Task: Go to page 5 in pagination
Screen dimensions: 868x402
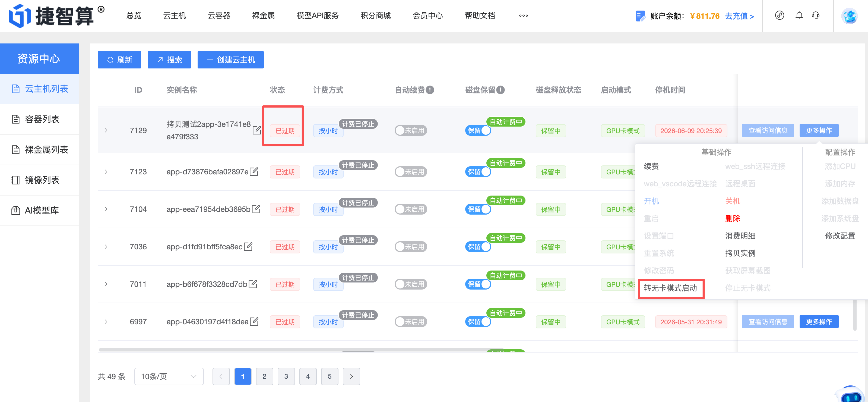Action: click(330, 376)
